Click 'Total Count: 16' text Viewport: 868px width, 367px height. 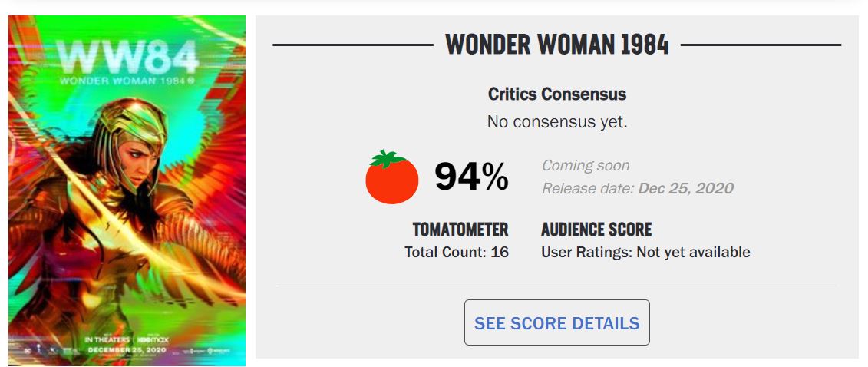pyautogui.click(x=456, y=252)
